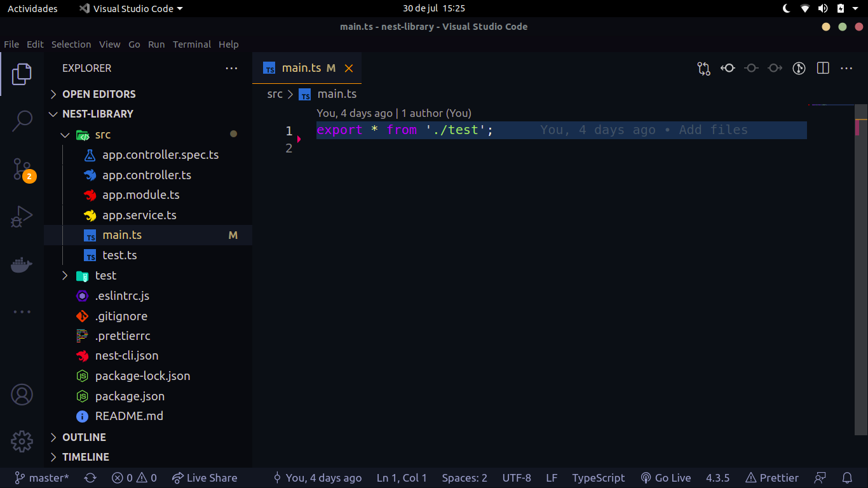The width and height of the screenshot is (868, 488).
Task: Open the Help menu
Action: point(229,44)
